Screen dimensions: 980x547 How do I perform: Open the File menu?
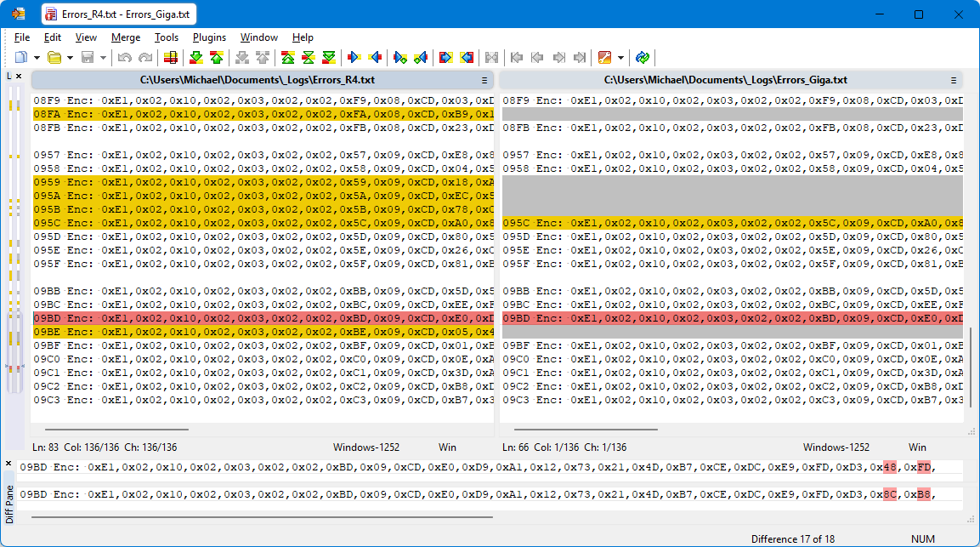22,37
